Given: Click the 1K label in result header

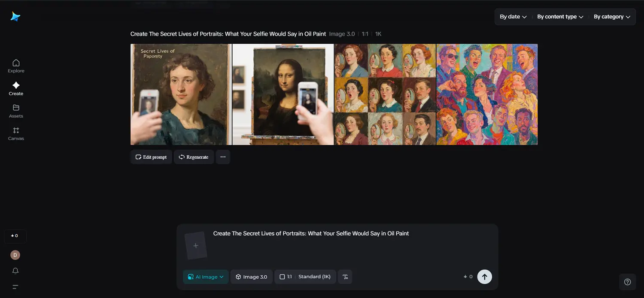Looking at the screenshot, I should click(x=378, y=34).
